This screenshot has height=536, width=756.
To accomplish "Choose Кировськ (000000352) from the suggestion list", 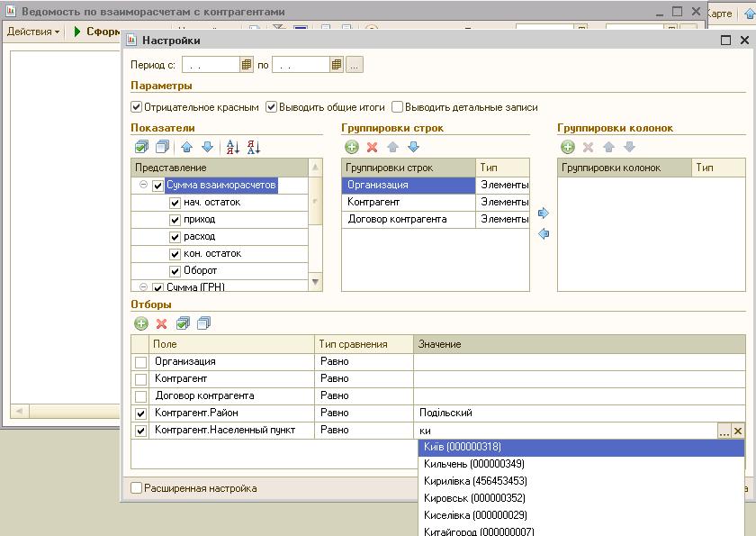I will click(581, 498).
